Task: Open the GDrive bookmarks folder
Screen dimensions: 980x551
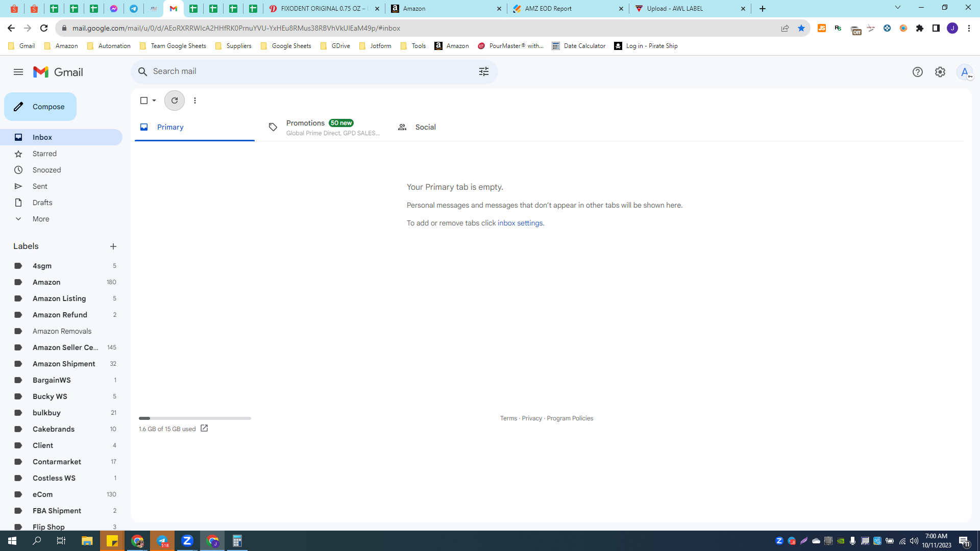Action: coord(335,46)
